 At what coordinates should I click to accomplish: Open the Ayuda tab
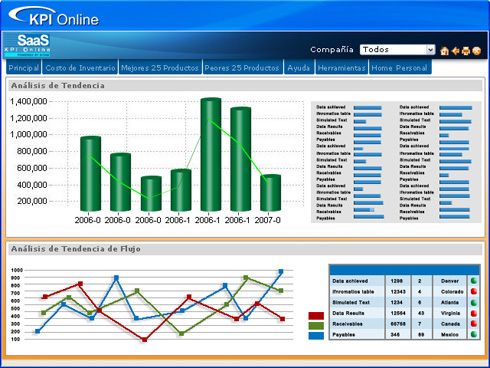[x=299, y=68]
